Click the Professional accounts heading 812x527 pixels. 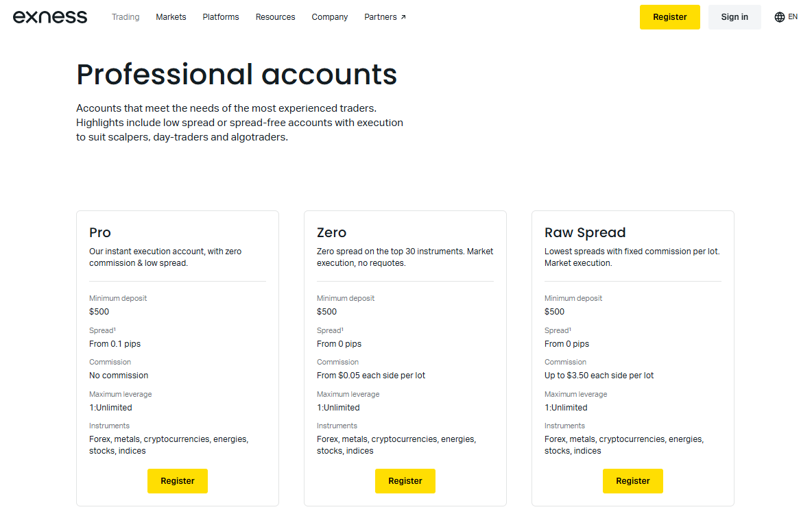click(x=237, y=74)
